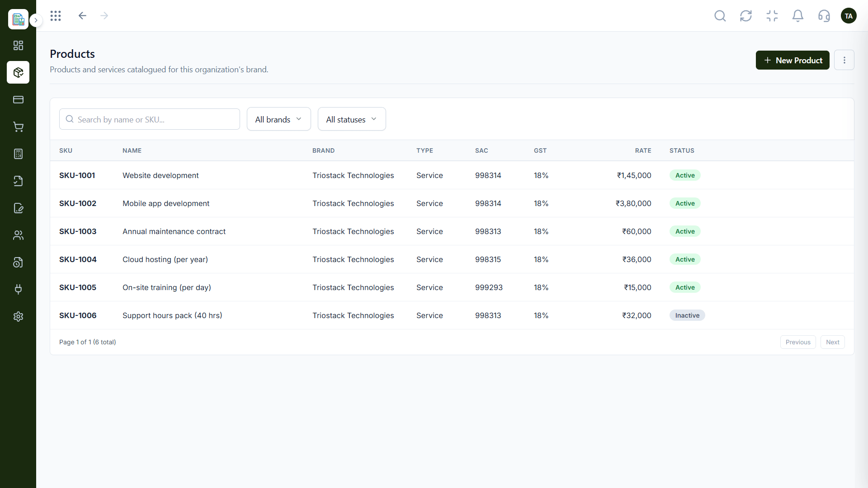Open the All brands dropdown

[x=279, y=119]
